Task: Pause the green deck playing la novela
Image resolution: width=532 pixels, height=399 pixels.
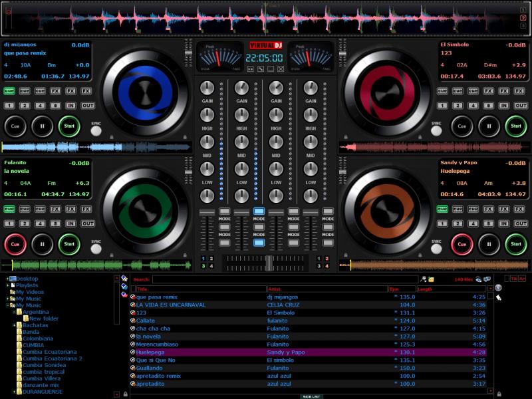Action: click(42, 244)
